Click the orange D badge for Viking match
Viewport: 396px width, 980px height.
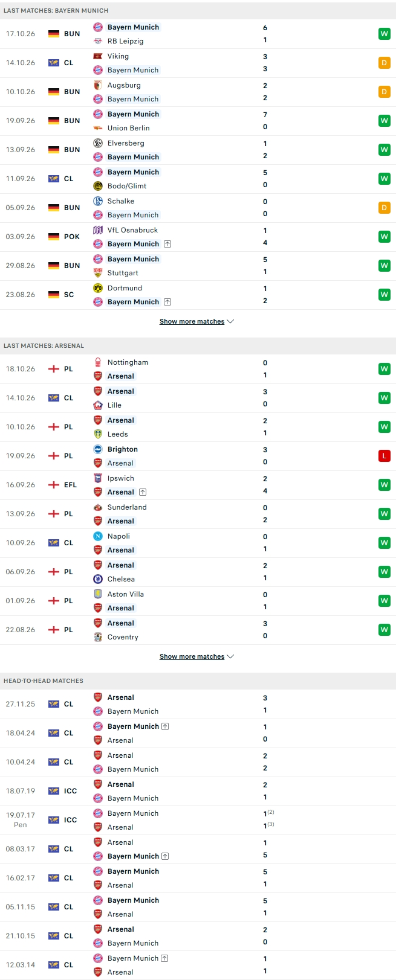[384, 63]
